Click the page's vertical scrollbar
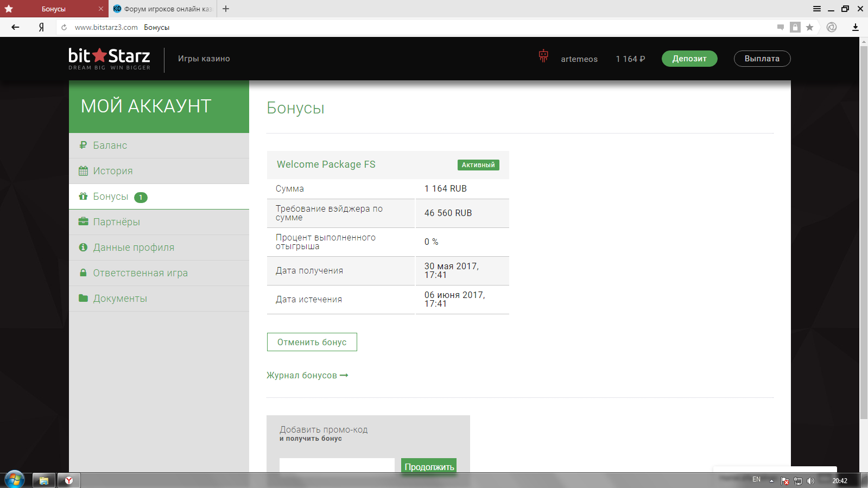Image resolution: width=868 pixels, height=488 pixels. [x=864, y=233]
